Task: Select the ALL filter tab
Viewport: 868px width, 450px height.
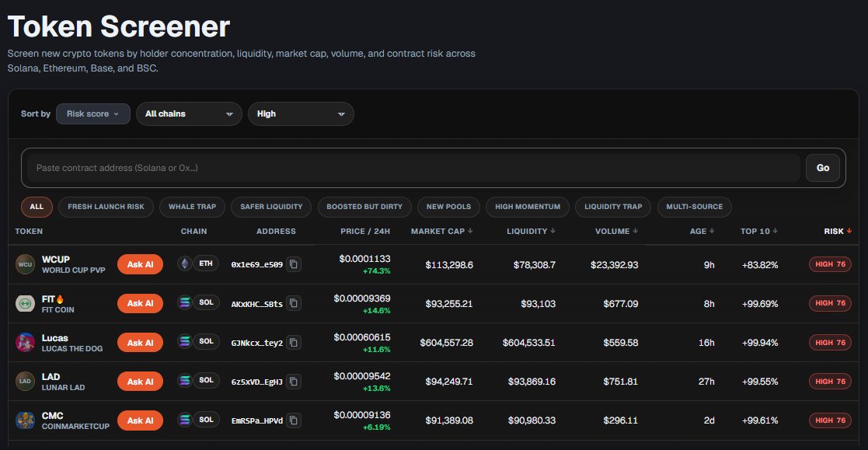Action: (x=37, y=207)
